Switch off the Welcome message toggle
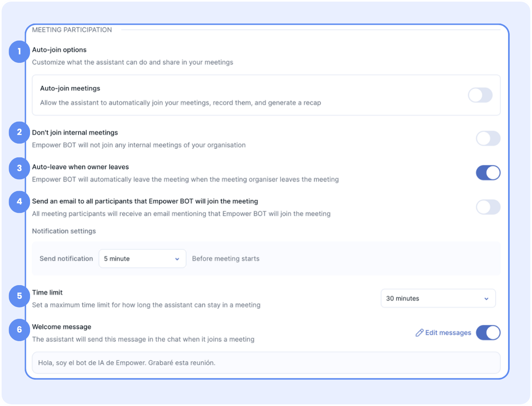 pyautogui.click(x=488, y=333)
